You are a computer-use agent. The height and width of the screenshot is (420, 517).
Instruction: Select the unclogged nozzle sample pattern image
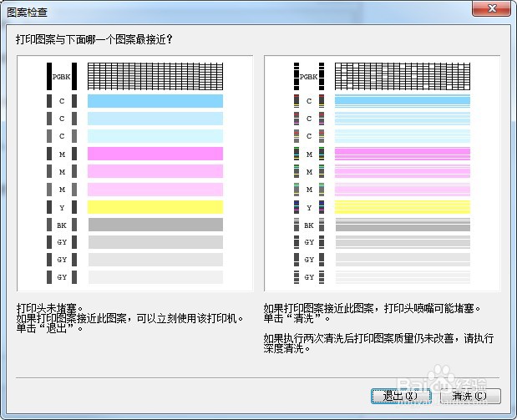coord(134,174)
